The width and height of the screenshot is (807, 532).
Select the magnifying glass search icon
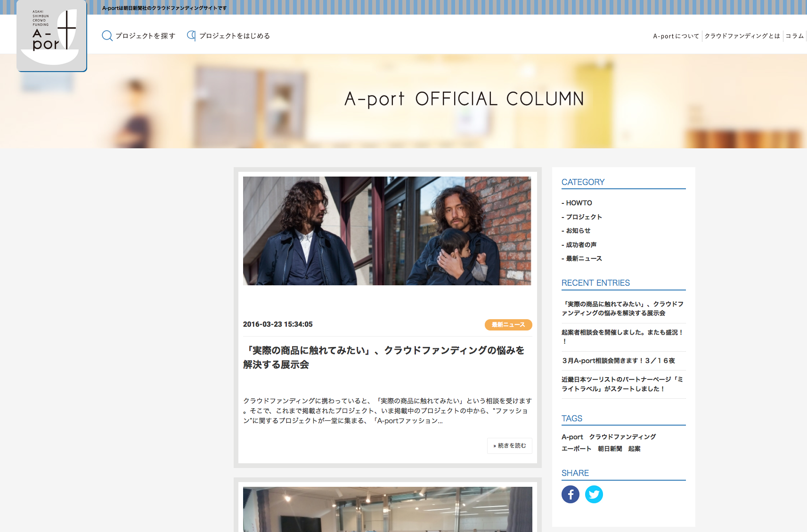pos(107,36)
